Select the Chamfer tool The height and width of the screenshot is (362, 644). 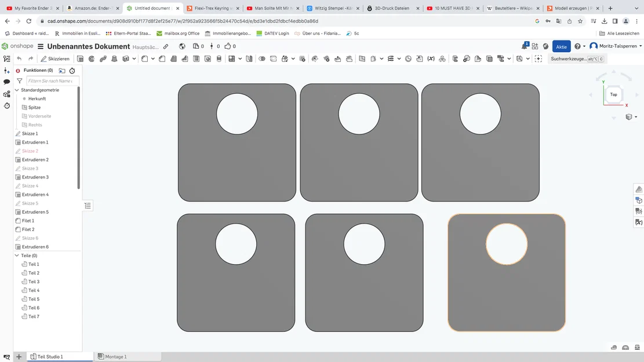click(162, 58)
